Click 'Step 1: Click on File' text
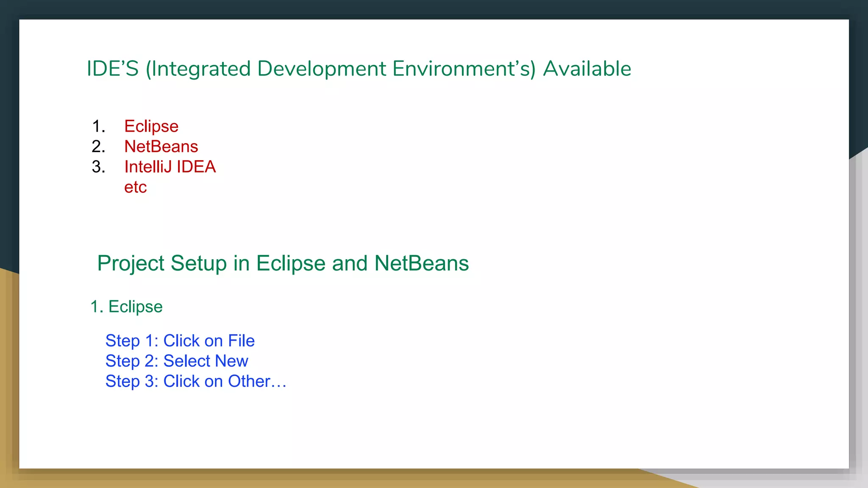Screen dimensions: 868x488 coord(180,341)
